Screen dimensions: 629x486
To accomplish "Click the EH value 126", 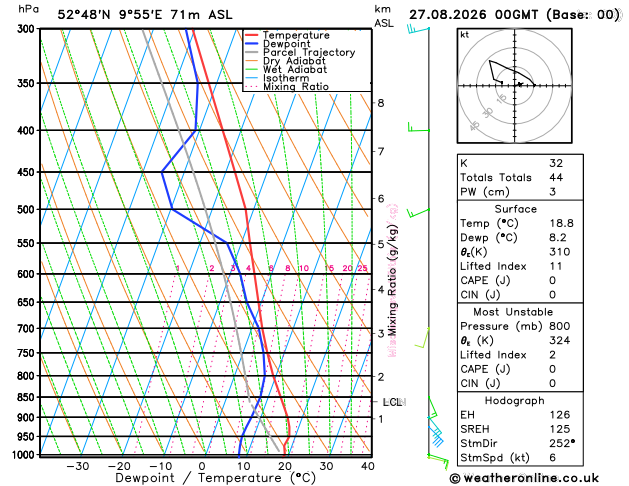I will [560, 415].
